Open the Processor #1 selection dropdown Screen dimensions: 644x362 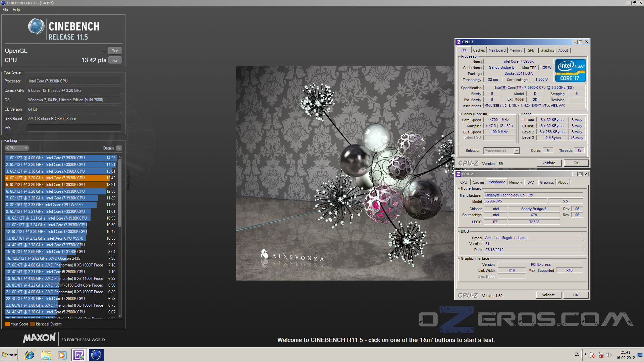501,151
